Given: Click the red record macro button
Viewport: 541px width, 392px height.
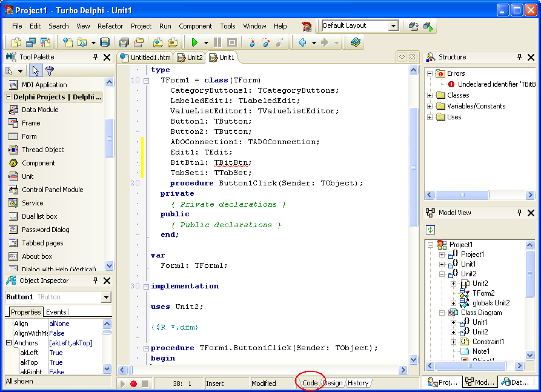Looking at the screenshot, I should [x=133, y=384].
